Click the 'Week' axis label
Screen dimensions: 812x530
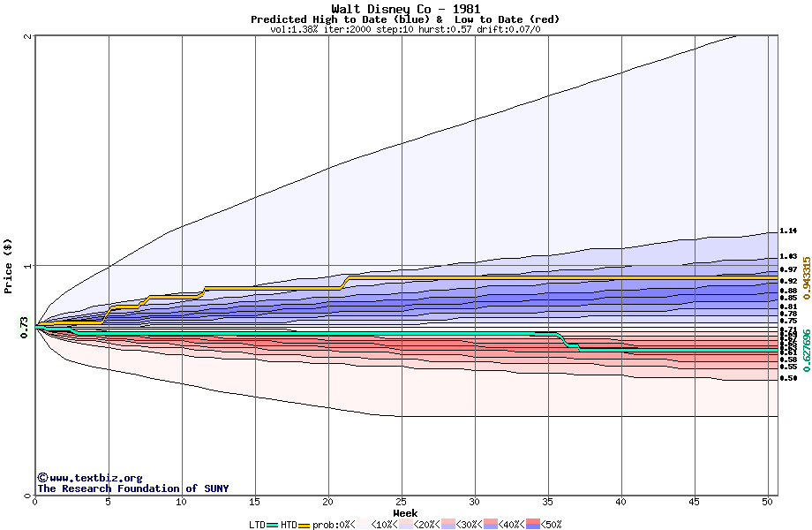[x=405, y=513]
